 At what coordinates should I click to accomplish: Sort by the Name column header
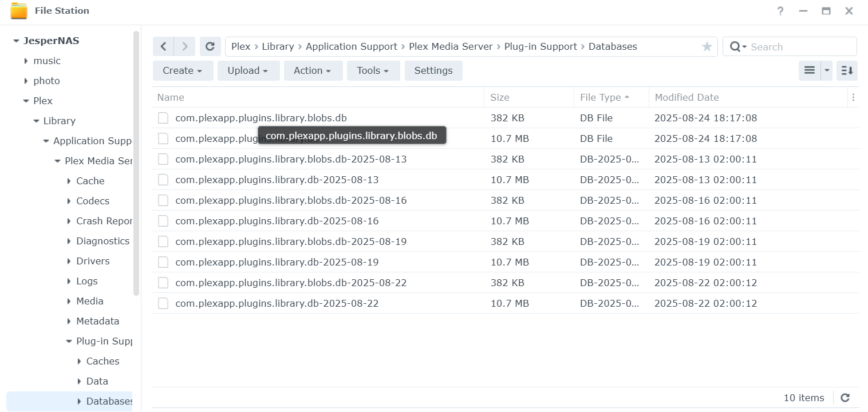click(318, 97)
